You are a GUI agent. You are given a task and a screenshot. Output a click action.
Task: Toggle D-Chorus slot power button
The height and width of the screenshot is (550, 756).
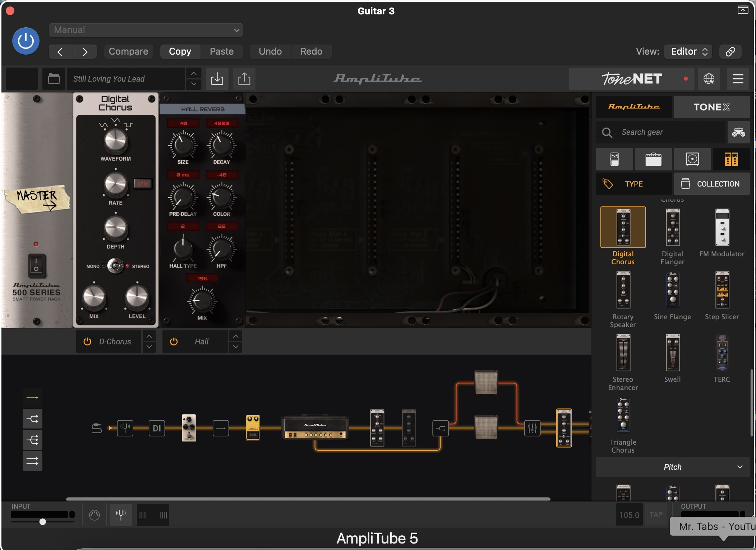87,342
